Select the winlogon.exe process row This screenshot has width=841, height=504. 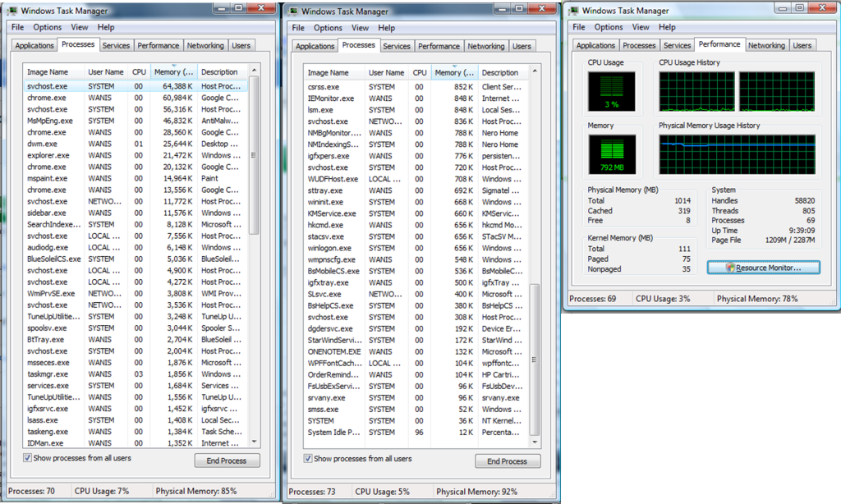point(416,248)
